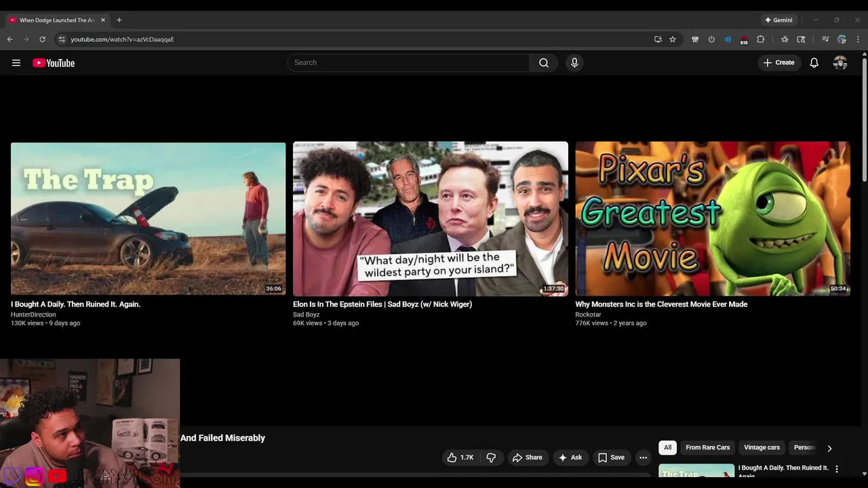Click the search magnifier button
868x488 pixels.
coord(544,63)
